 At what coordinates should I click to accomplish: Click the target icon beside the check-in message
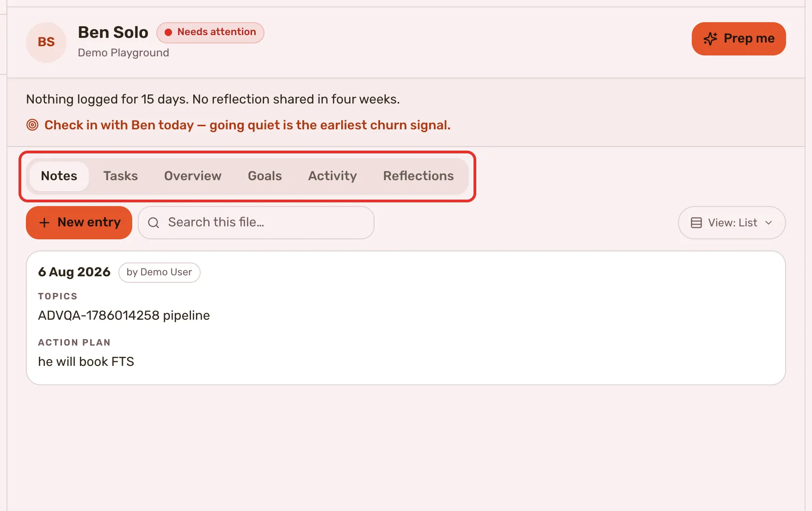pos(32,125)
